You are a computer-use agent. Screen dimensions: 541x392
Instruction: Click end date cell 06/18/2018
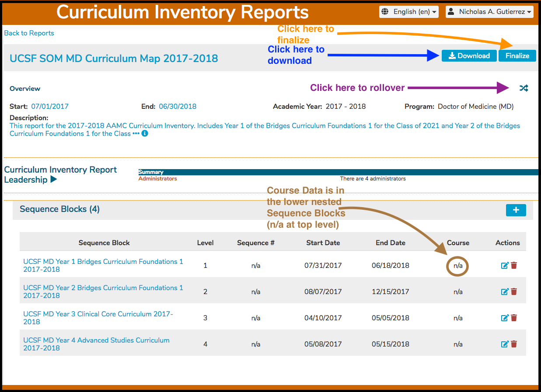(x=391, y=265)
